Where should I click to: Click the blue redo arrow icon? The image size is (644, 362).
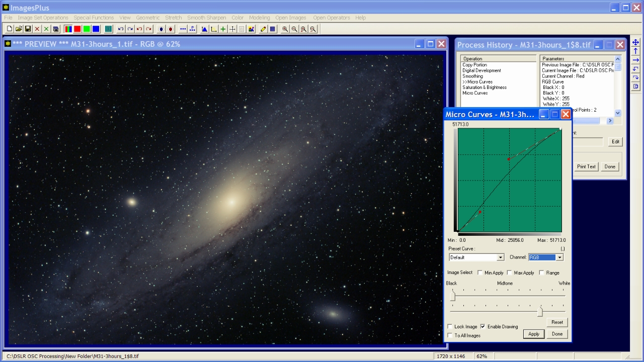point(130,29)
